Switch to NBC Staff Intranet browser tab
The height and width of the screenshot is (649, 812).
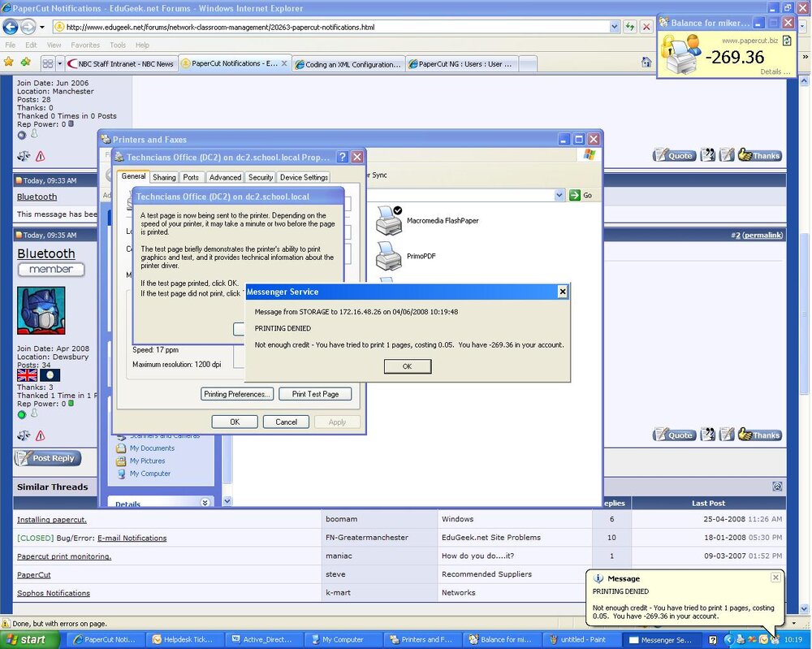(x=121, y=63)
